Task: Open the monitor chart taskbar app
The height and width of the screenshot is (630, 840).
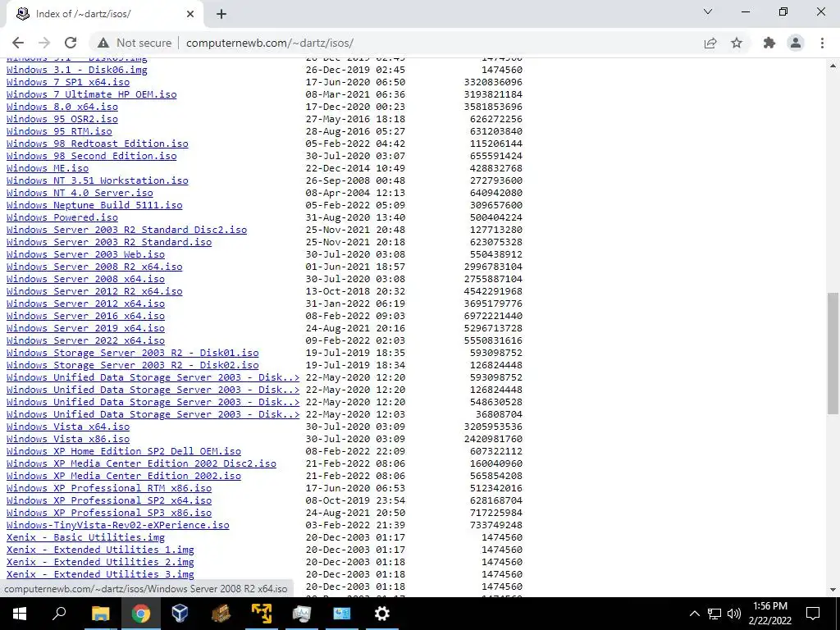Action: [302, 614]
